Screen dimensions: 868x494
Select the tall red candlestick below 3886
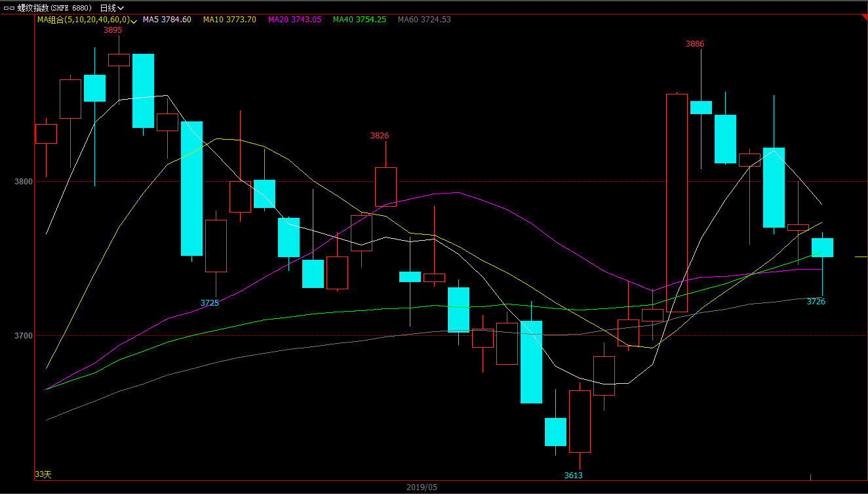677,203
